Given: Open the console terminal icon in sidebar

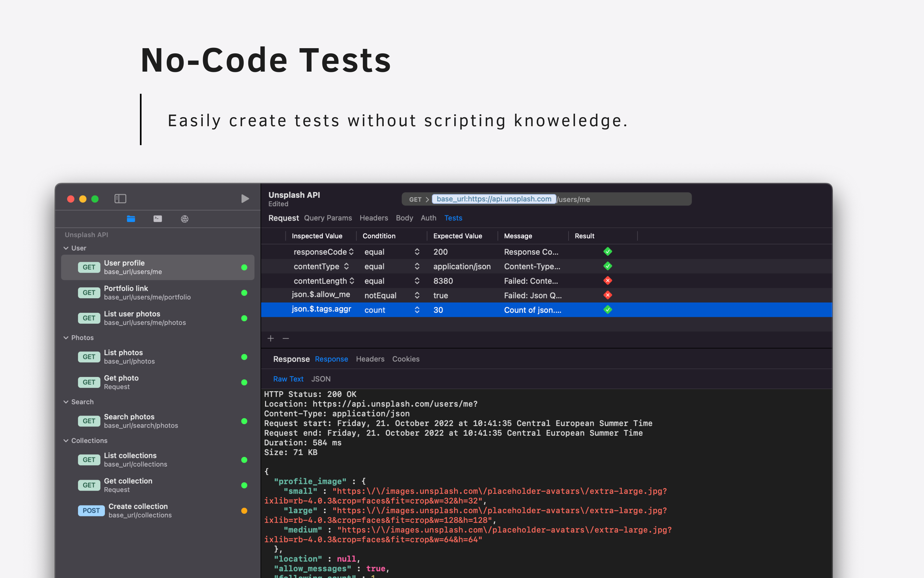Looking at the screenshot, I should 158,219.
